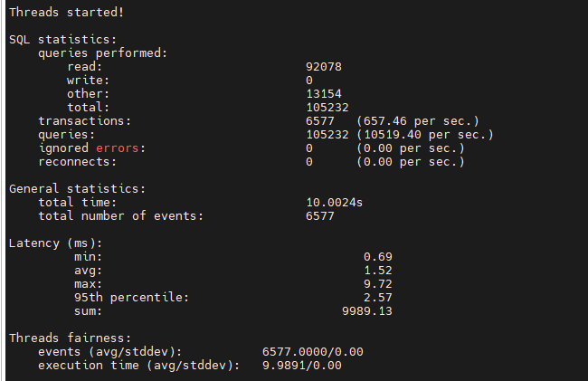The image size is (588, 381).
Task: Click the "total number of events:" label
Action: [x=121, y=215]
